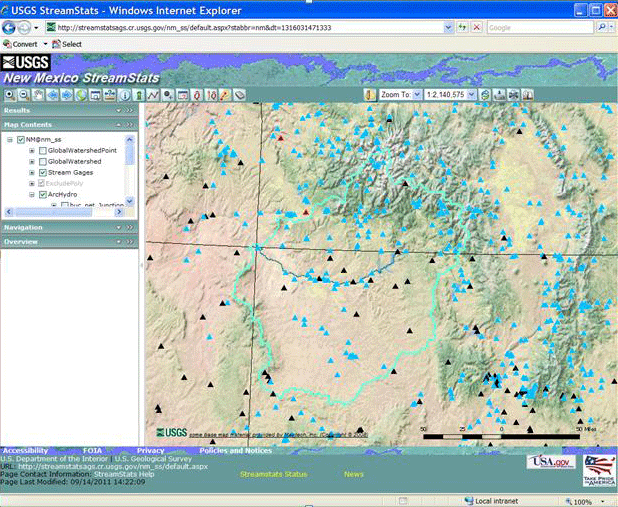Viewport: 618px width, 507px height.
Task: Activate the Pan hand tool
Action: [x=38, y=95]
